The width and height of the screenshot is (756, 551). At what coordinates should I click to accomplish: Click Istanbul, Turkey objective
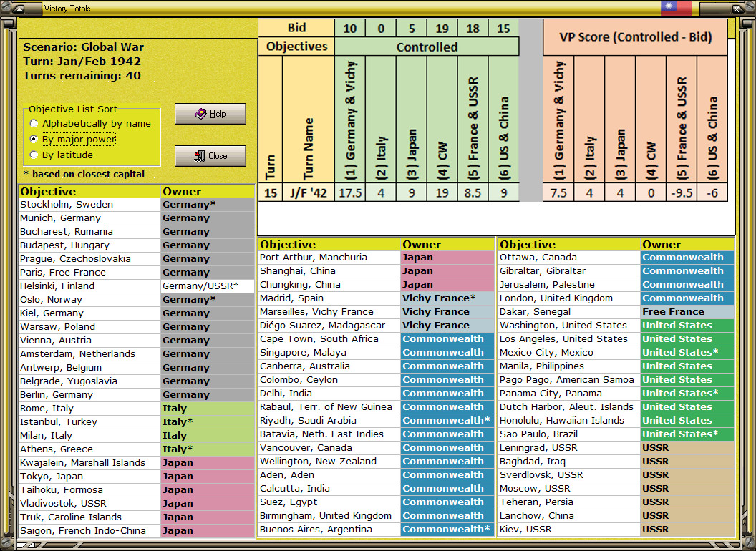pos(89,421)
